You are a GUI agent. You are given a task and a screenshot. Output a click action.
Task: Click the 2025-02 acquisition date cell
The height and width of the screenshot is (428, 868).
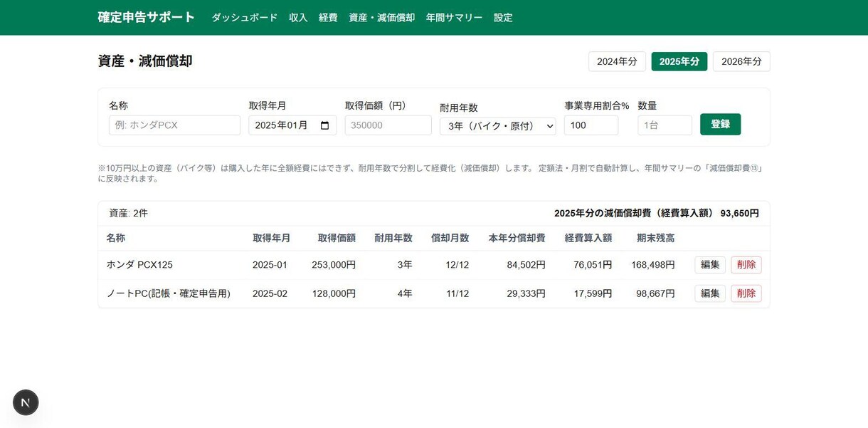[x=270, y=293]
